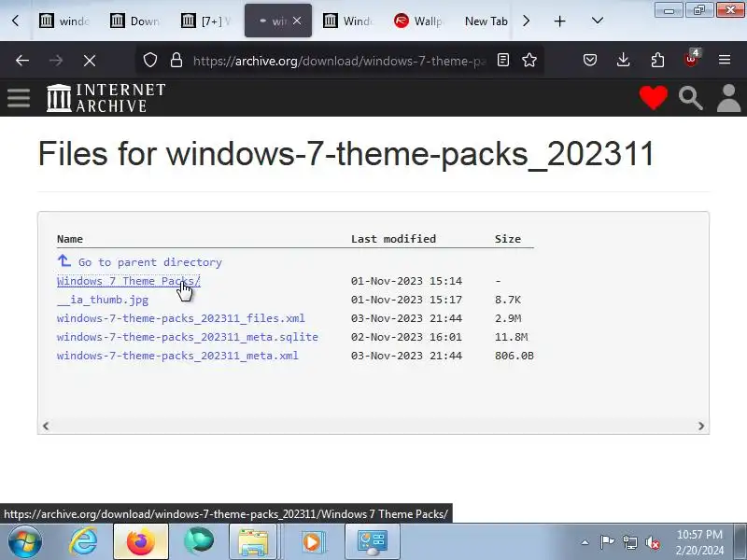Open windows-7-theme-packs_202311_meta.sqlite link
Viewport: 747px width, 560px height.
(188, 337)
